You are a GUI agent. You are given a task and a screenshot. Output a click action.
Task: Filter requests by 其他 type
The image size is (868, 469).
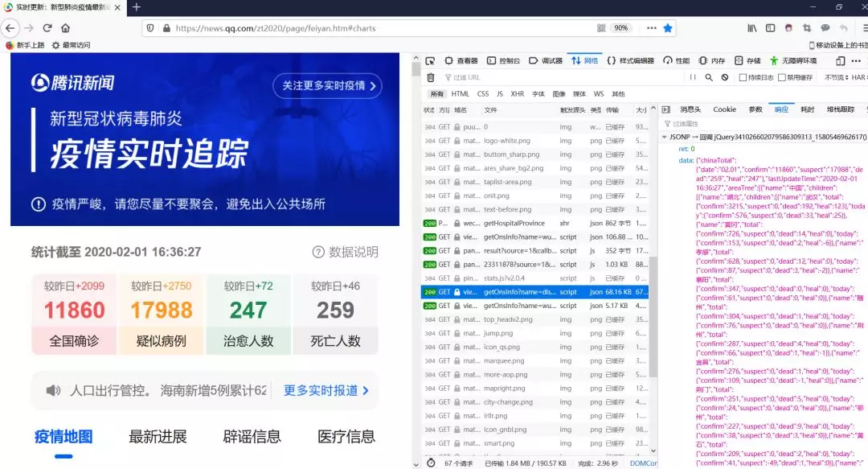coord(618,93)
